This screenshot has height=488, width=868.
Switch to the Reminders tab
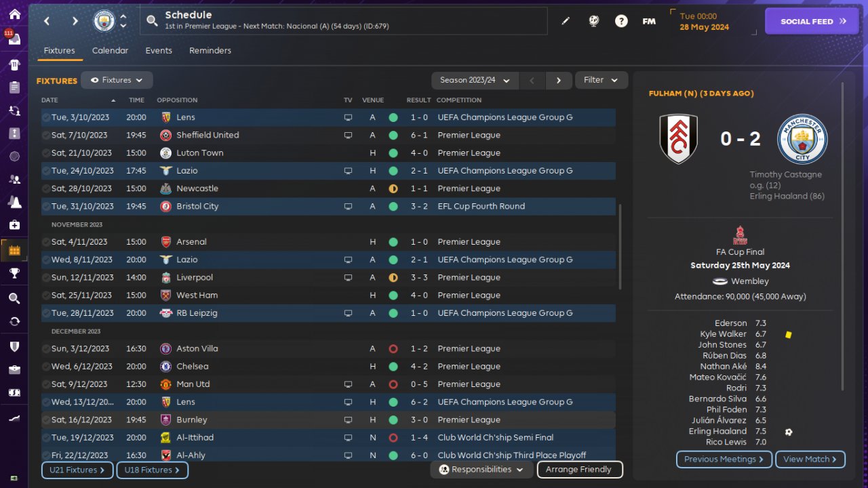210,51
